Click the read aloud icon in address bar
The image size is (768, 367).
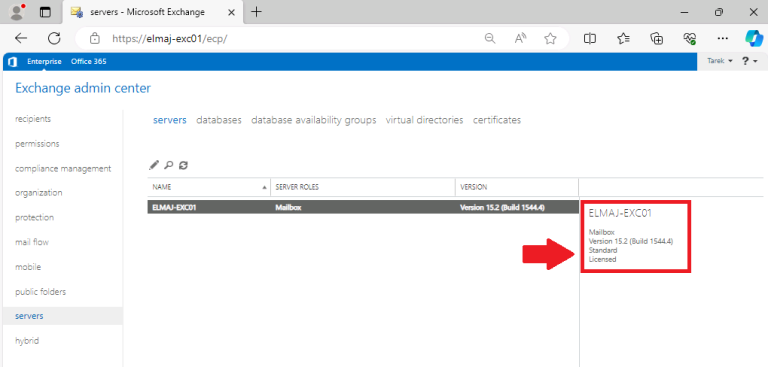(x=520, y=39)
